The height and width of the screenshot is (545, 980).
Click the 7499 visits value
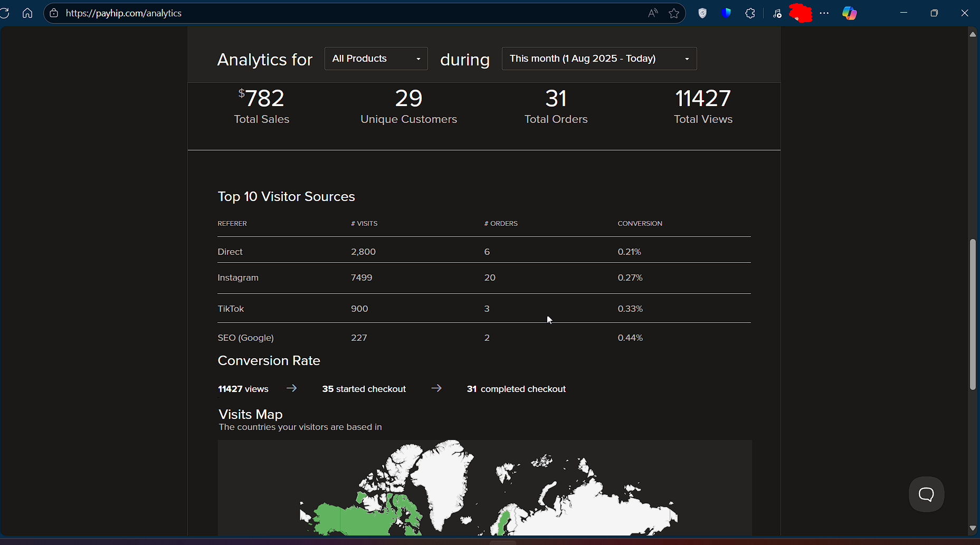361,278
